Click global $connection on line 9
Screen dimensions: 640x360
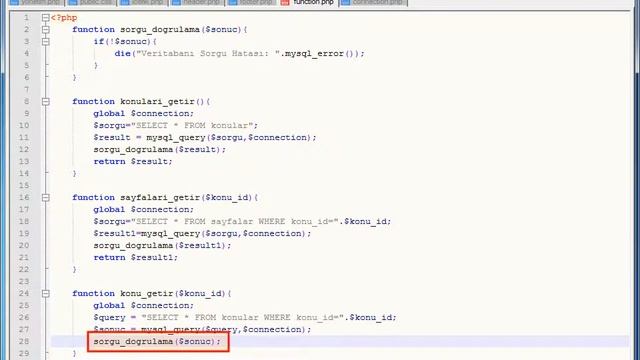(x=144, y=113)
